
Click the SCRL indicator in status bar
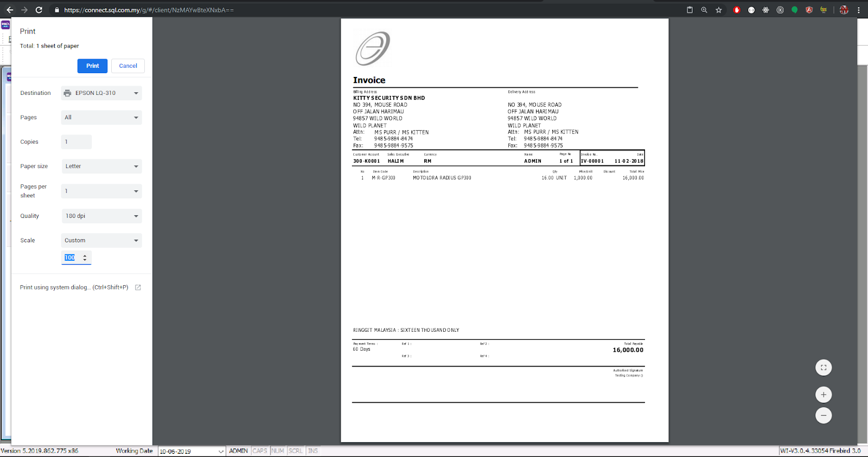click(x=296, y=451)
